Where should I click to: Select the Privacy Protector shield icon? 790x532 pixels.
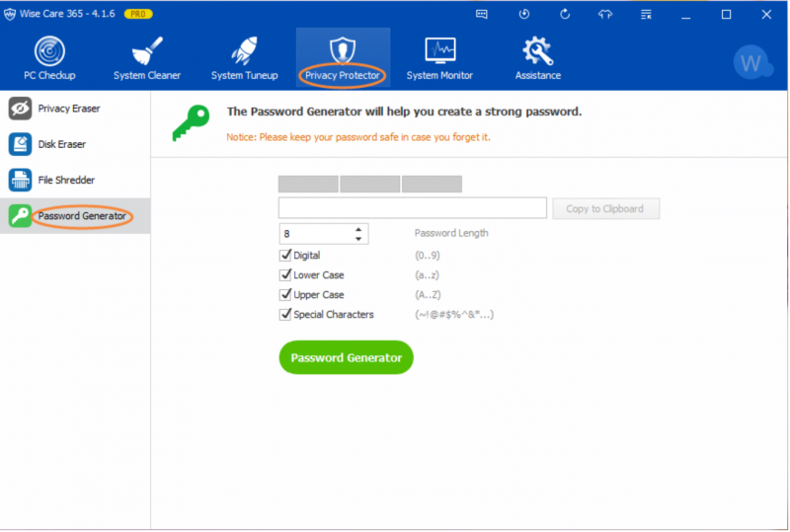[343, 50]
